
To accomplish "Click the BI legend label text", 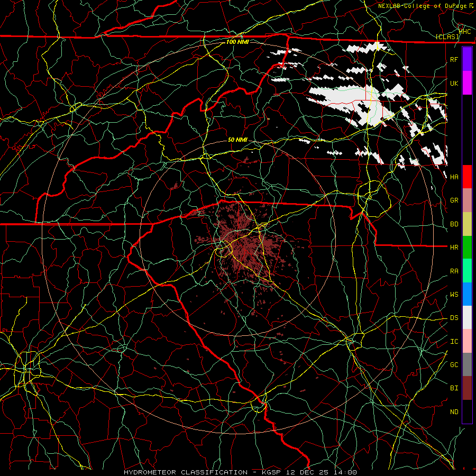I will coord(454,388).
